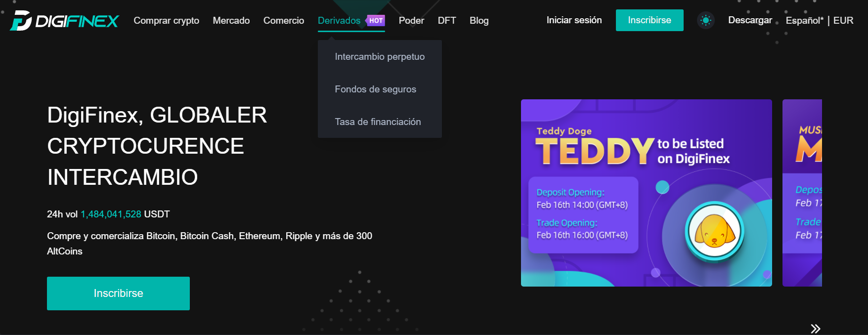Click the 24h volume value 1,484,041,528
Image resolution: width=868 pixels, height=335 pixels.
(x=111, y=214)
